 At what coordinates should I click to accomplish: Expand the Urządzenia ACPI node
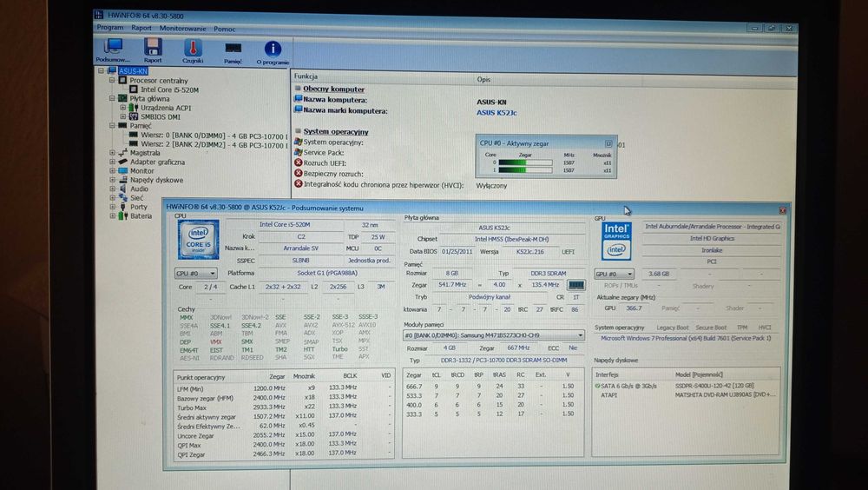pos(123,107)
